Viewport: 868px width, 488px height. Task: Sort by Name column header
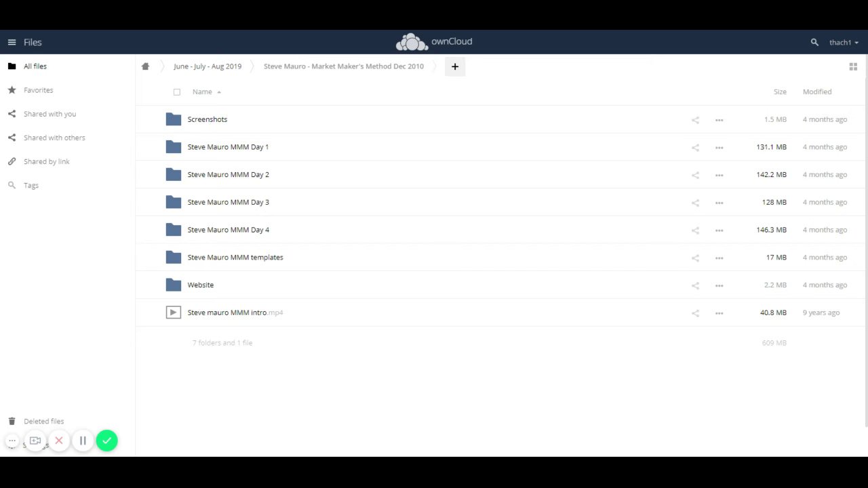pos(202,92)
